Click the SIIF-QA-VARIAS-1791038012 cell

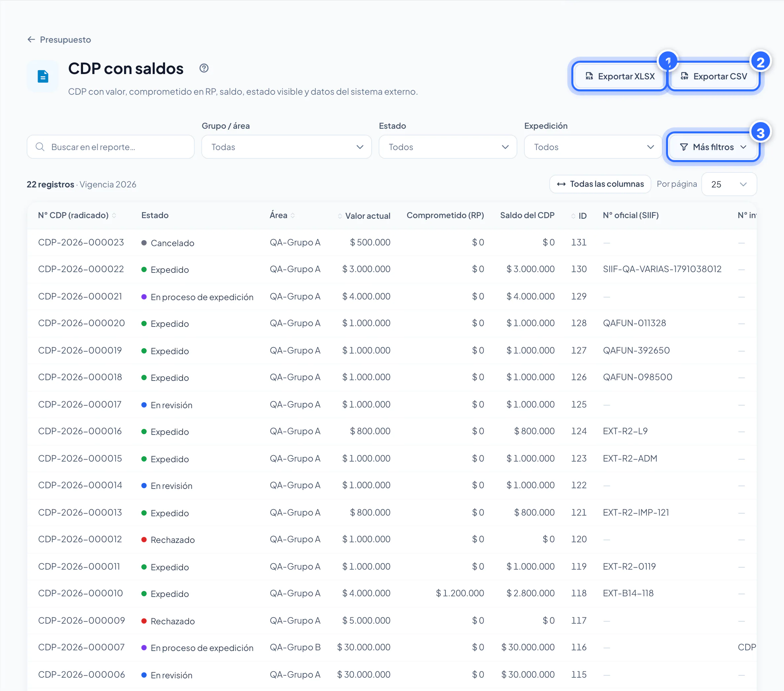[662, 269]
